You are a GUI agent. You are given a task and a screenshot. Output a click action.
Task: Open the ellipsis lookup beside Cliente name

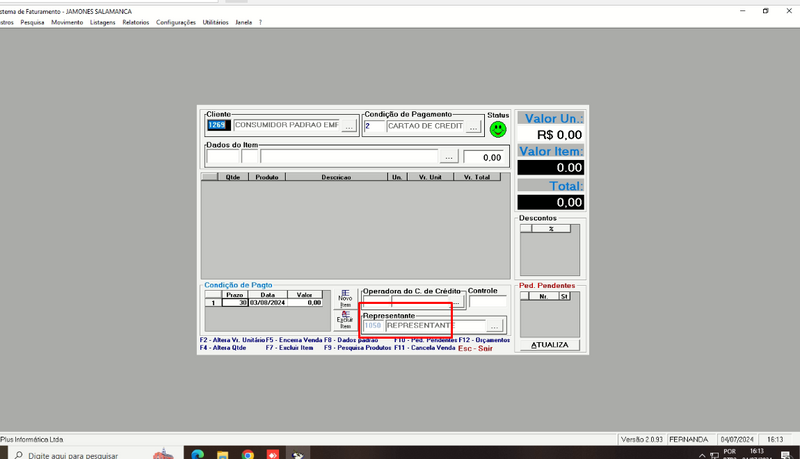[x=349, y=126]
